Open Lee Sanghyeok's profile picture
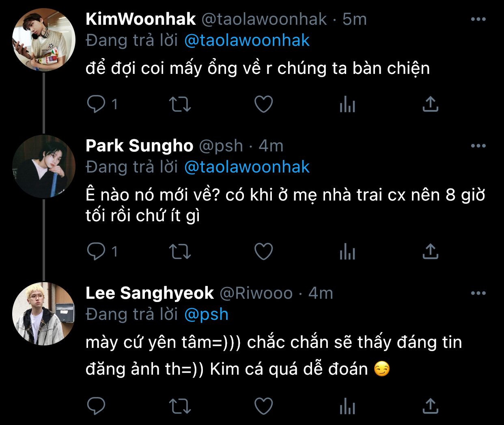Viewport: 504px width, 425px height. pos(44,314)
